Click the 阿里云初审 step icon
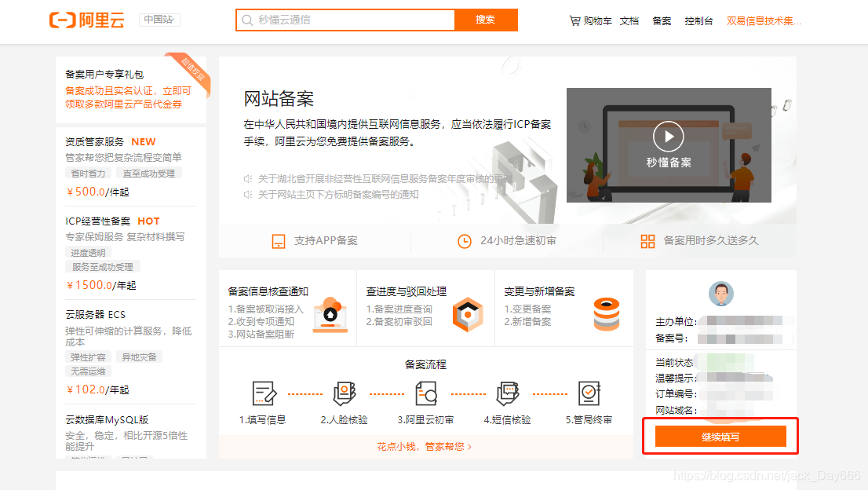Viewport: 868px width, 490px height. point(425,393)
